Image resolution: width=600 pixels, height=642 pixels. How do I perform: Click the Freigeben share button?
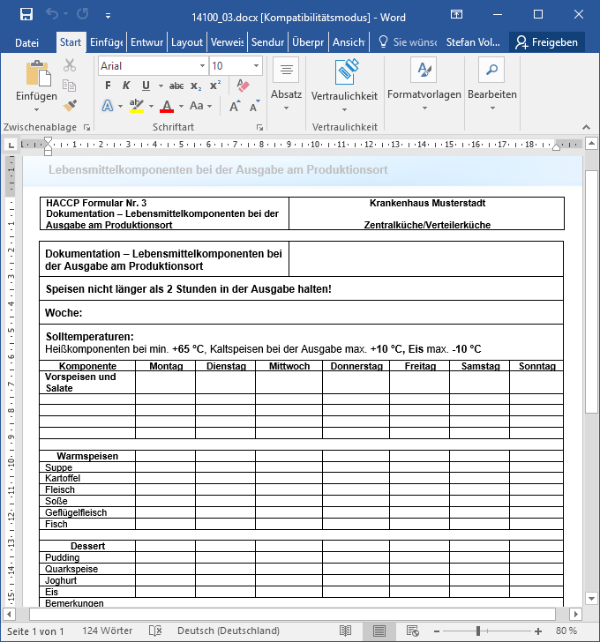pyautogui.click(x=546, y=42)
